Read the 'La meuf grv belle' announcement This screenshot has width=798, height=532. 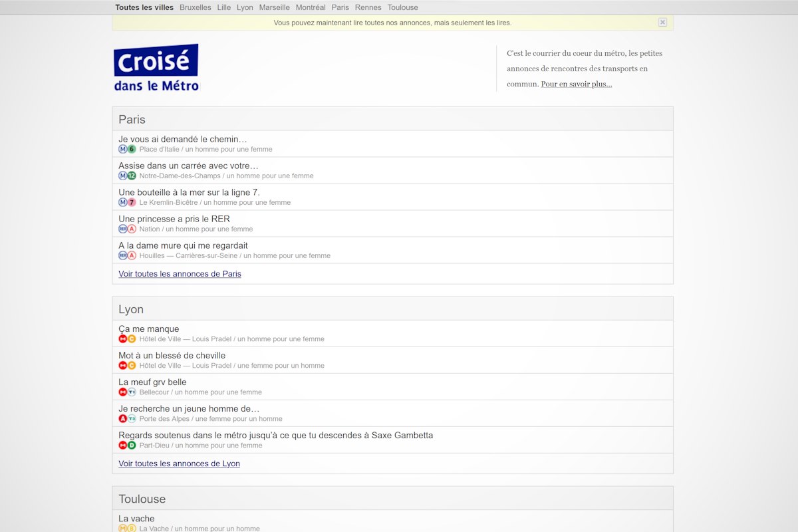point(152,382)
